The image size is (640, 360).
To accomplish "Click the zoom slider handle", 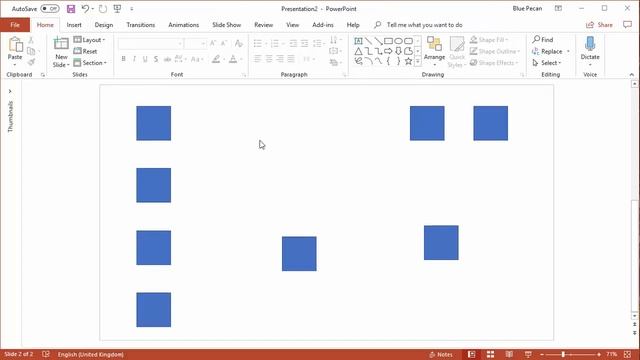I will [563, 354].
